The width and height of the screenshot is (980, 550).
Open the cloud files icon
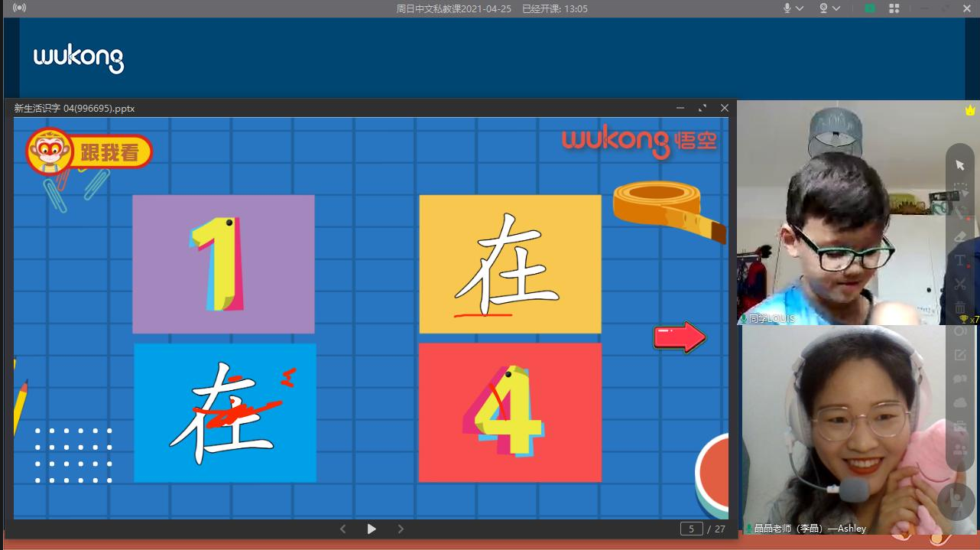[x=960, y=402]
